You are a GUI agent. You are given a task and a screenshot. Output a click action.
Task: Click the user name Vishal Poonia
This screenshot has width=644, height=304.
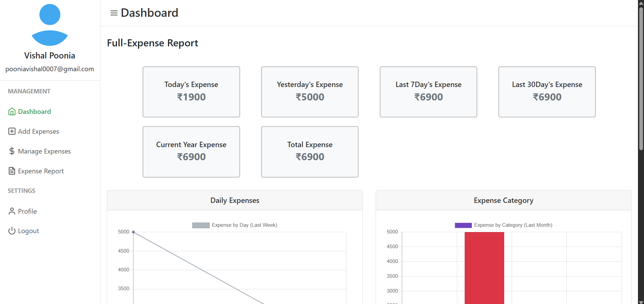(50, 55)
